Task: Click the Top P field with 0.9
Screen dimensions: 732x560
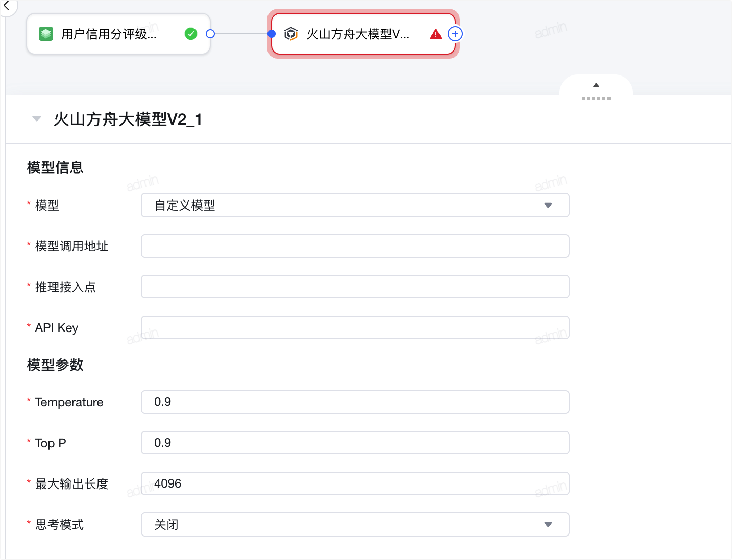Action: point(355,443)
